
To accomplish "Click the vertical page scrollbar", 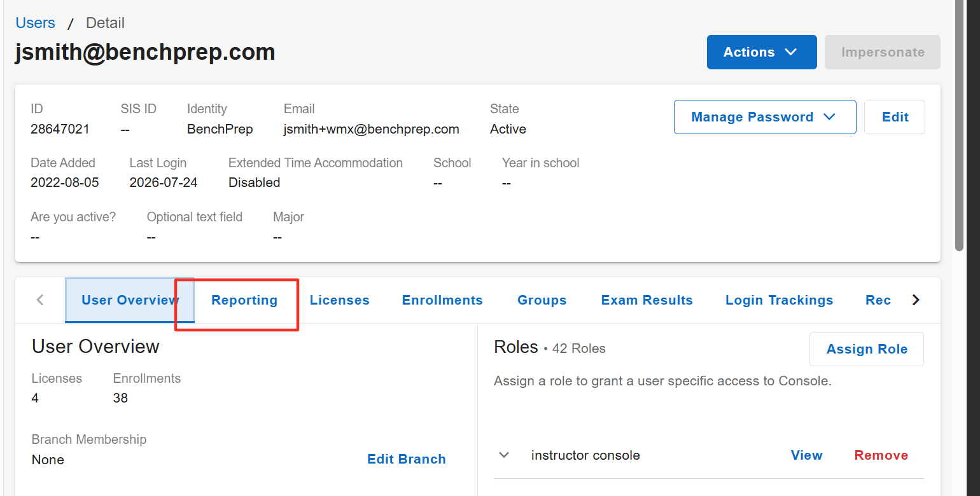I will (x=960, y=127).
